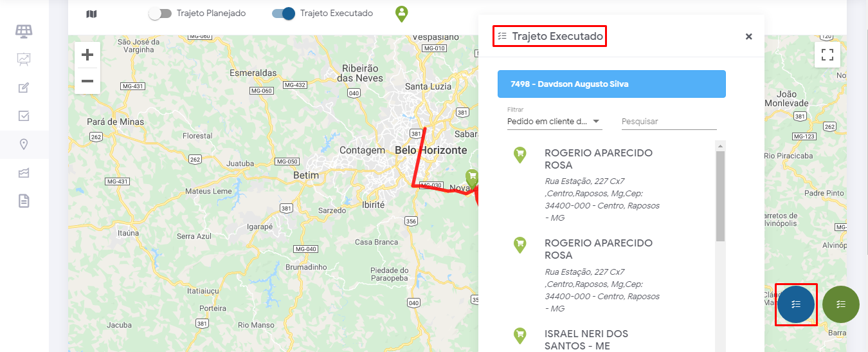Open the blue executed route list button
Viewport: 868px width, 352px height.
click(796, 304)
